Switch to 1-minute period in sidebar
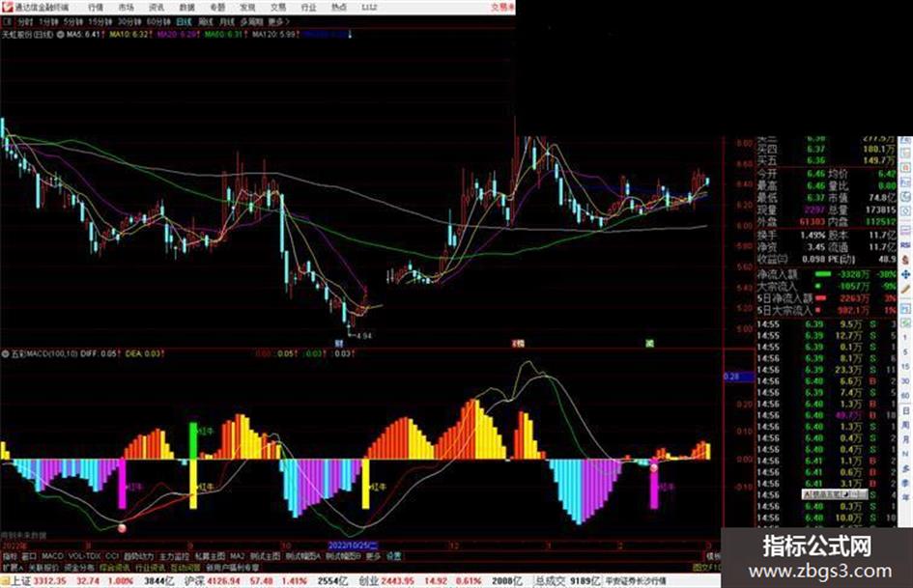The width and height of the screenshot is (913, 588). 905,338
